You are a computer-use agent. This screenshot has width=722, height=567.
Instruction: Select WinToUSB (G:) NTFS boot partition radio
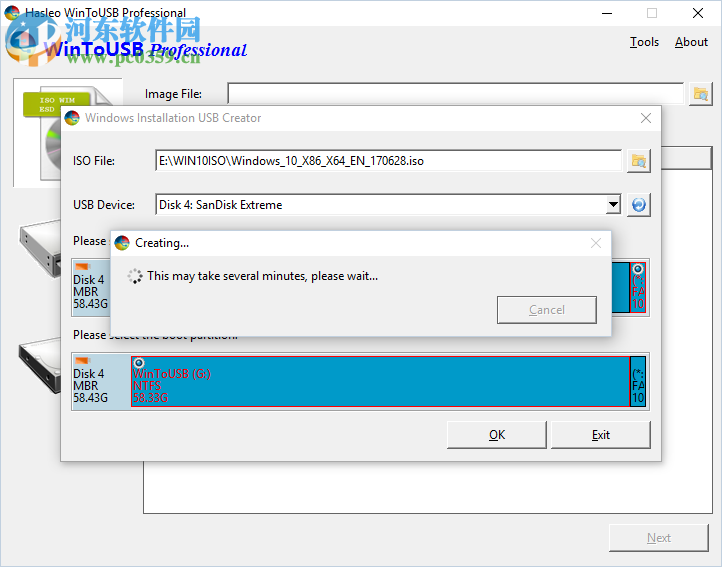coord(139,363)
